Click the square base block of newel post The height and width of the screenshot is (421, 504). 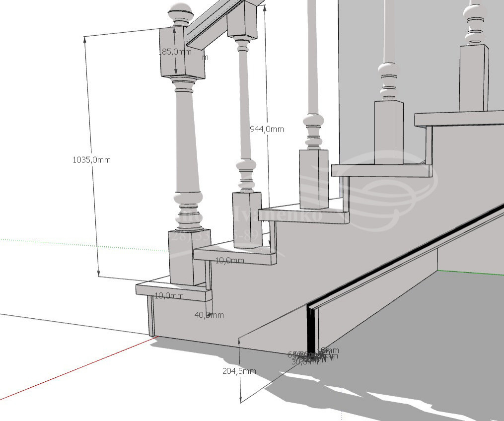[x=182, y=258]
